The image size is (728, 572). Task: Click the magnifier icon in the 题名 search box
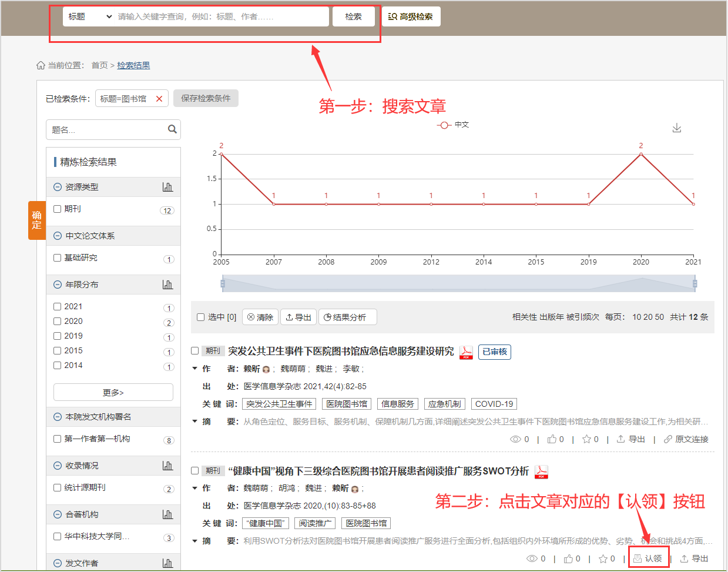[172, 129]
